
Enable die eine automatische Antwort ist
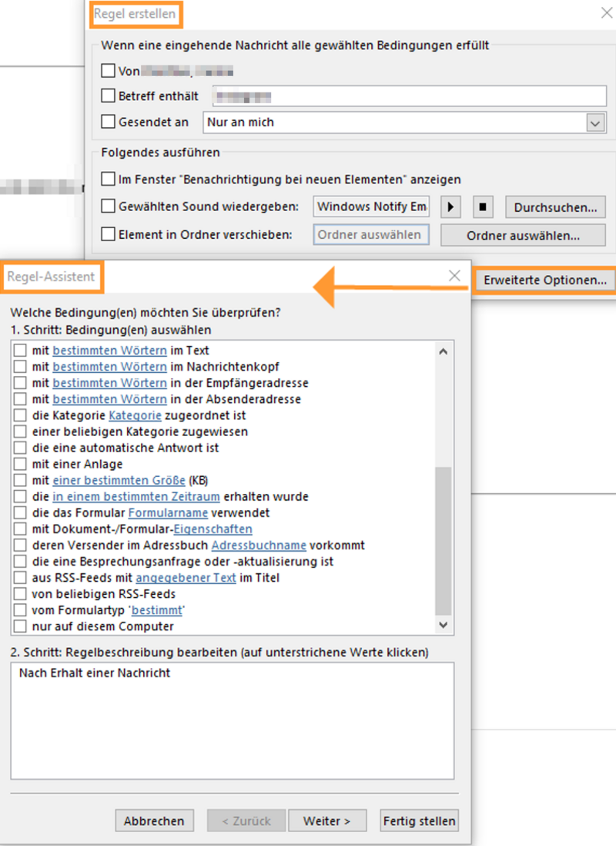pos(20,448)
